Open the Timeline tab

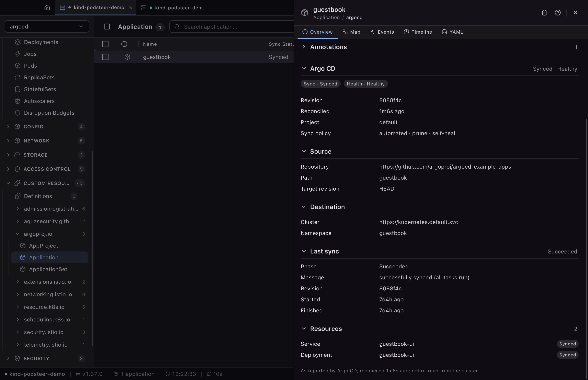(x=418, y=32)
